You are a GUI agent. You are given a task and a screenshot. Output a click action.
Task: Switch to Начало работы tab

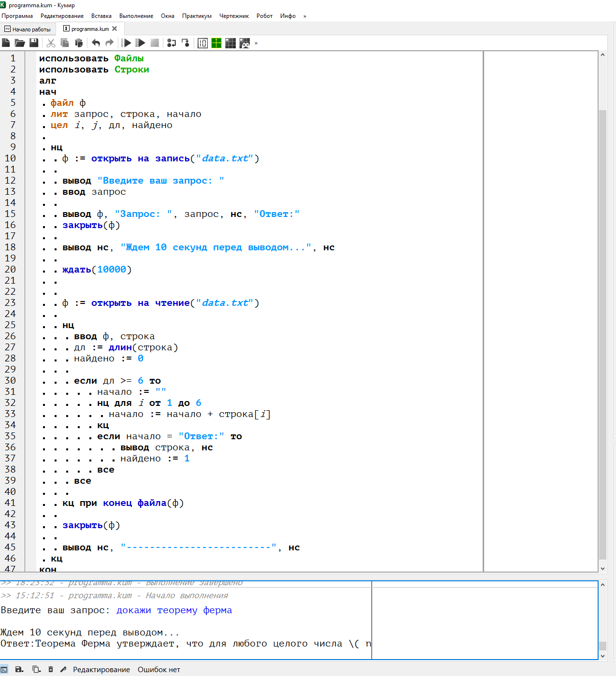coord(28,29)
